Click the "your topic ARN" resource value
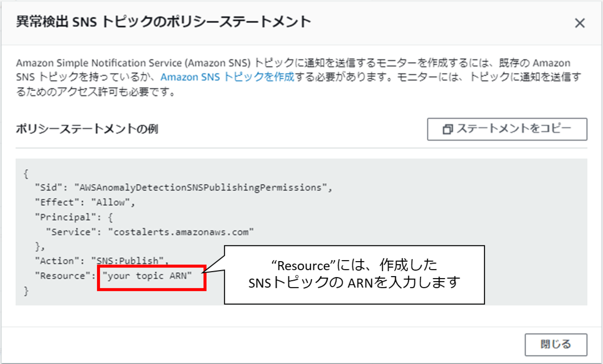Viewport: 603px width, 364px height. 147,276
